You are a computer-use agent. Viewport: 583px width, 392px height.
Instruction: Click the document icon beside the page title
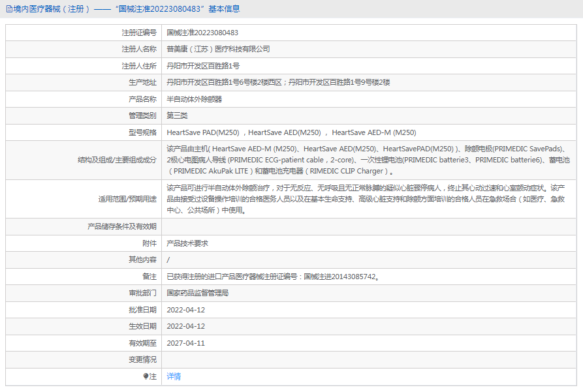pos(8,9)
